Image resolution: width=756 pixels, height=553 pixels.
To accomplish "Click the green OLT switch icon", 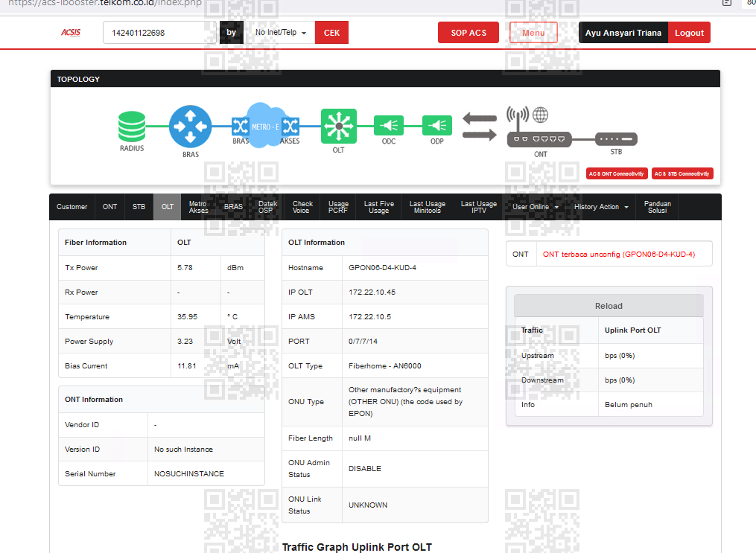I will (338, 127).
